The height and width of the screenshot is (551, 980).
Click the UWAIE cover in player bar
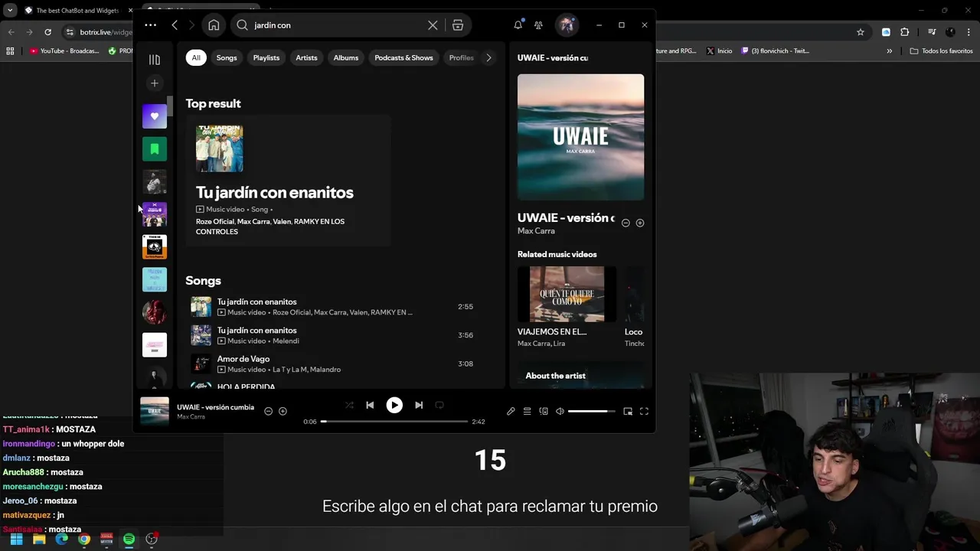coord(154,411)
